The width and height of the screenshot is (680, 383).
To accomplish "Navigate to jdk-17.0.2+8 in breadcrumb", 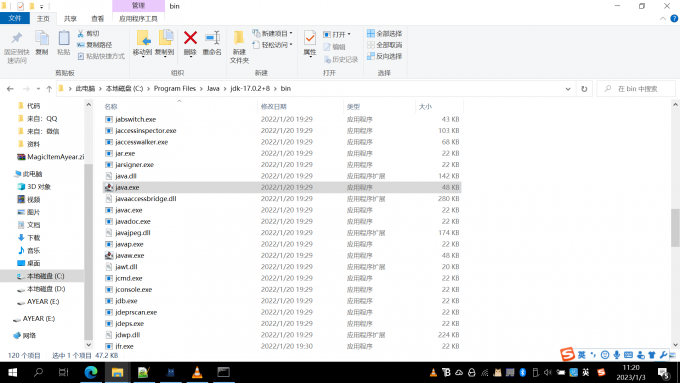I will pyautogui.click(x=250, y=88).
